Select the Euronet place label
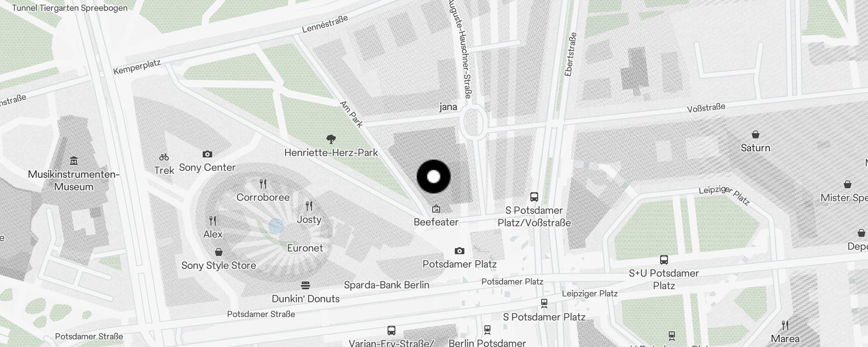Viewport: 868px width, 347px height. tap(305, 248)
